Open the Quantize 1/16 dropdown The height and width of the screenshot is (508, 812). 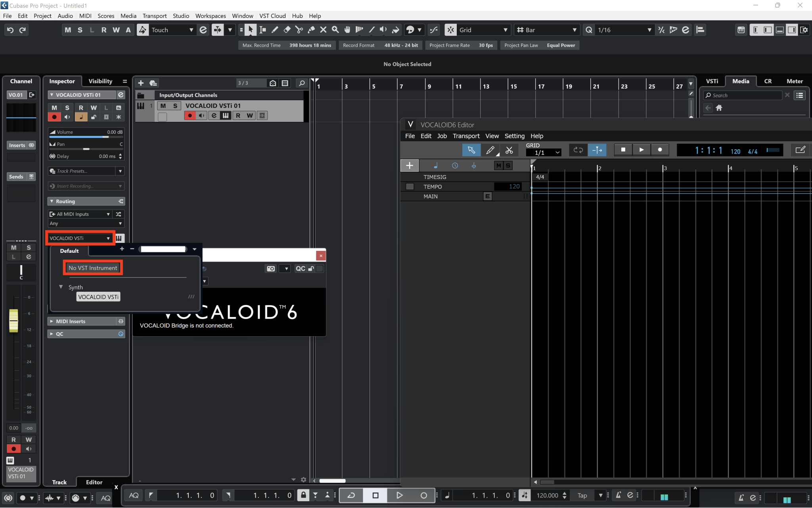649,30
